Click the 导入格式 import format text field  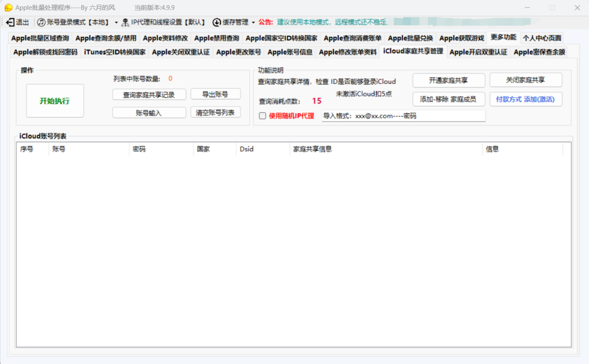(x=403, y=116)
